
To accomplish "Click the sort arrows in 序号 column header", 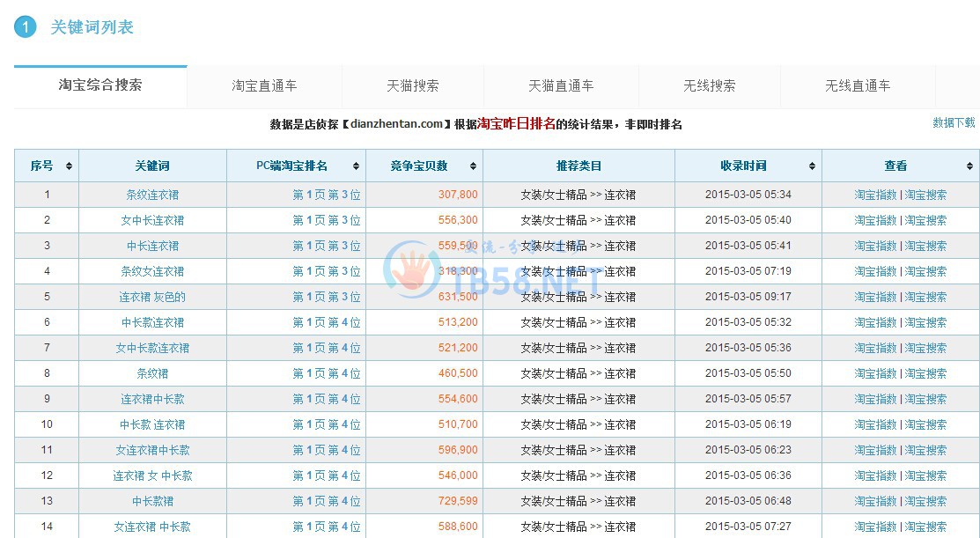I will pos(69,166).
